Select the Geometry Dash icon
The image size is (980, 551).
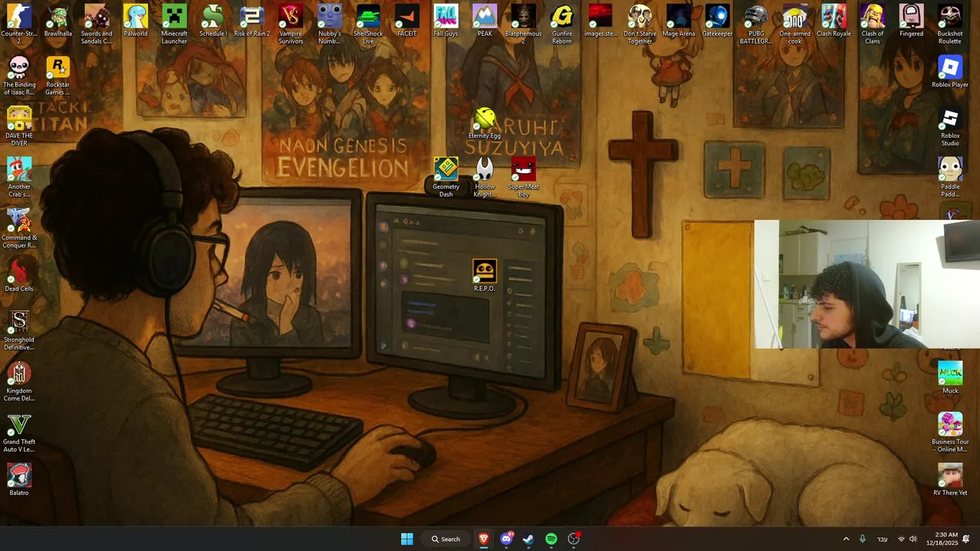coord(446,178)
